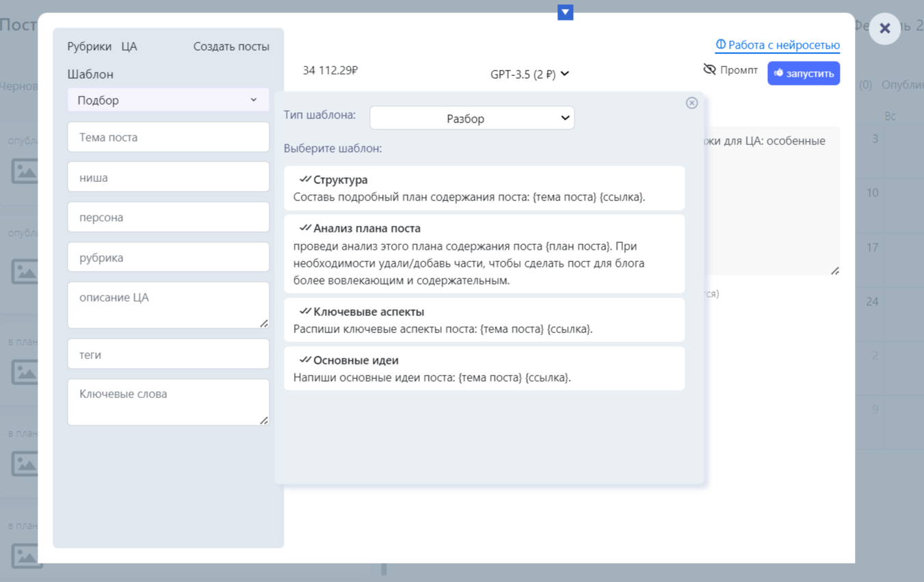
Task: Go to the Создать посты tab
Action: (231, 47)
